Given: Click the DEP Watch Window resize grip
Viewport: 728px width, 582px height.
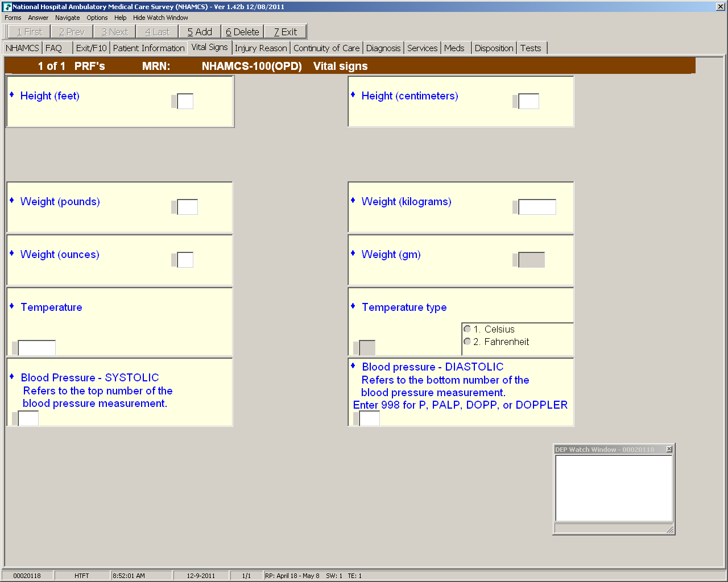Looking at the screenshot, I should point(670,530).
